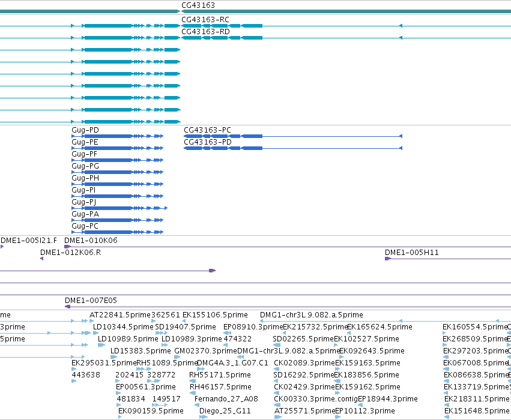Click the Gug-PF label
This screenshot has height=420, width=511.
coord(85,154)
